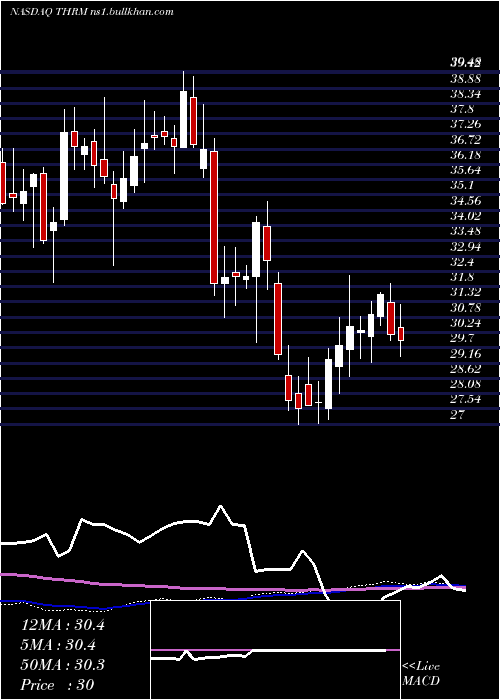Screen dimensions: 500x700
Task: Click the 28.08 price axis label
Action: click(466, 384)
